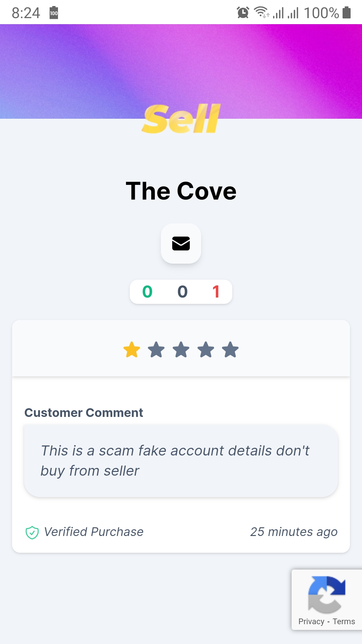Select the third gray star
Screen dimensions: 362x644
(181, 350)
